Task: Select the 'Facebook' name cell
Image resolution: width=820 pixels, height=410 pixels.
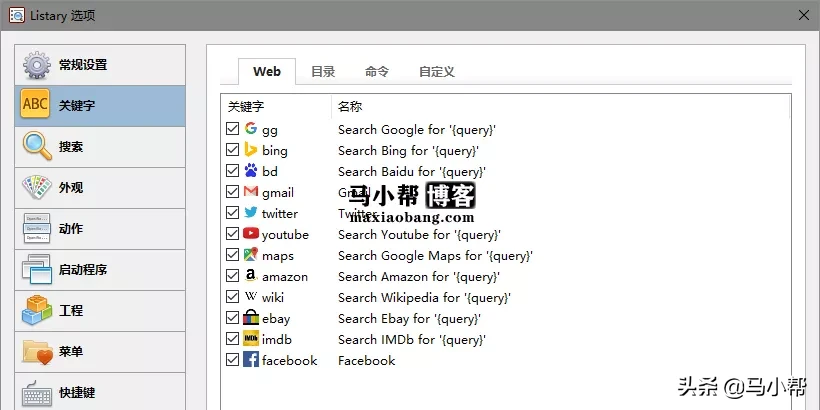Action: [367, 360]
